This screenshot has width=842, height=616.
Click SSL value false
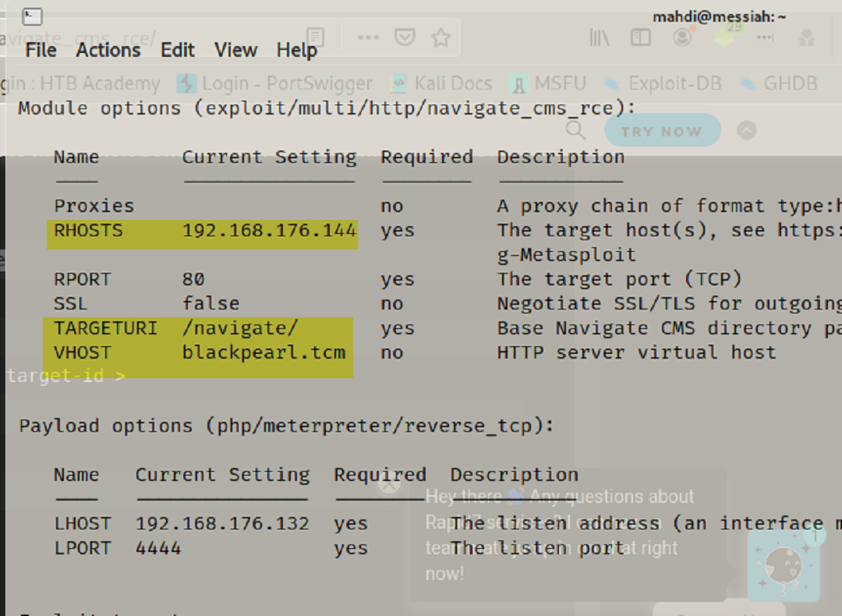[x=210, y=304]
